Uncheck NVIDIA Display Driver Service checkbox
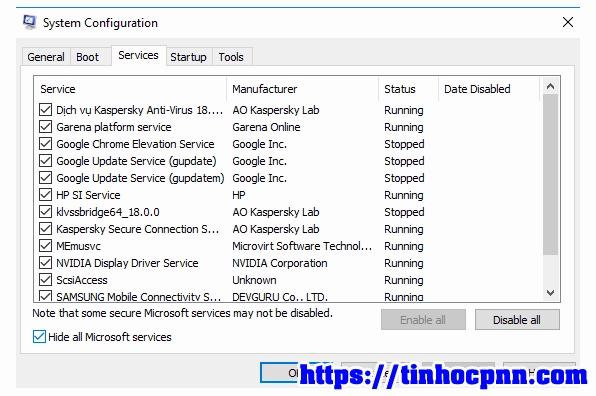The height and width of the screenshot is (396, 596). (x=46, y=263)
